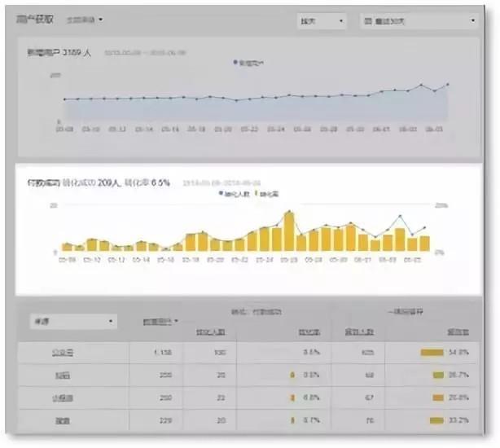Viewport: 500px width, 448px height.
Task: Sort table by the new users column header
Action: coord(160,322)
